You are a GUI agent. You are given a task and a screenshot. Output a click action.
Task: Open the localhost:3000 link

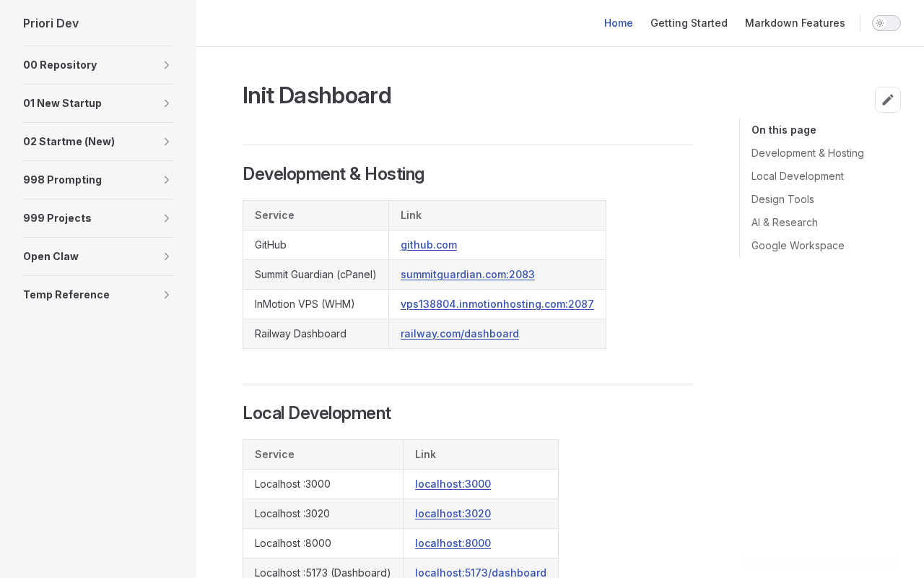tap(453, 484)
